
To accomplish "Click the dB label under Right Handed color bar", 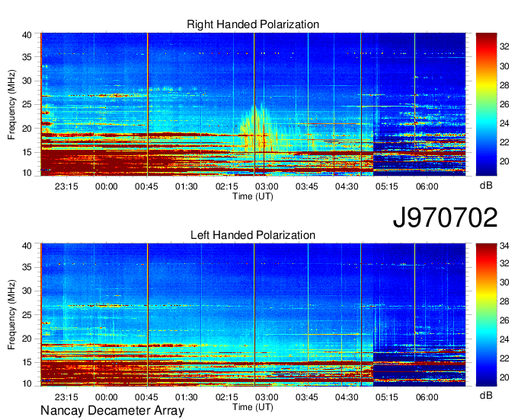I will [x=486, y=186].
